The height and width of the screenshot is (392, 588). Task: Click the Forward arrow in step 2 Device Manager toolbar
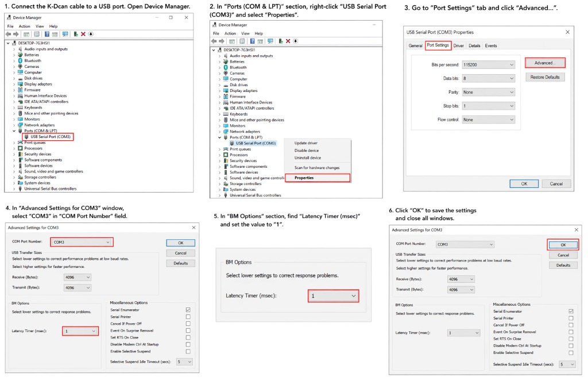pos(222,41)
